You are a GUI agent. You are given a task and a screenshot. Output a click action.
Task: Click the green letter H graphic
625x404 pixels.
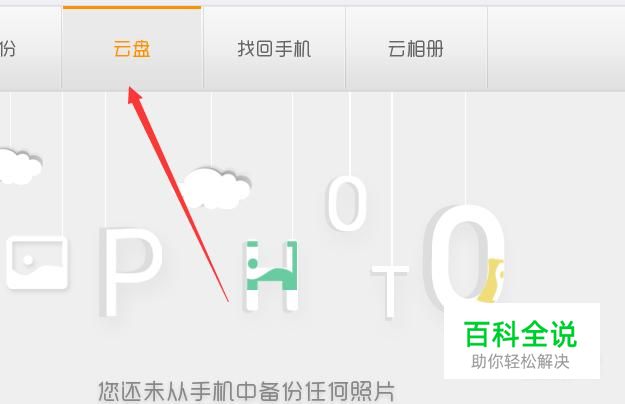tap(271, 275)
